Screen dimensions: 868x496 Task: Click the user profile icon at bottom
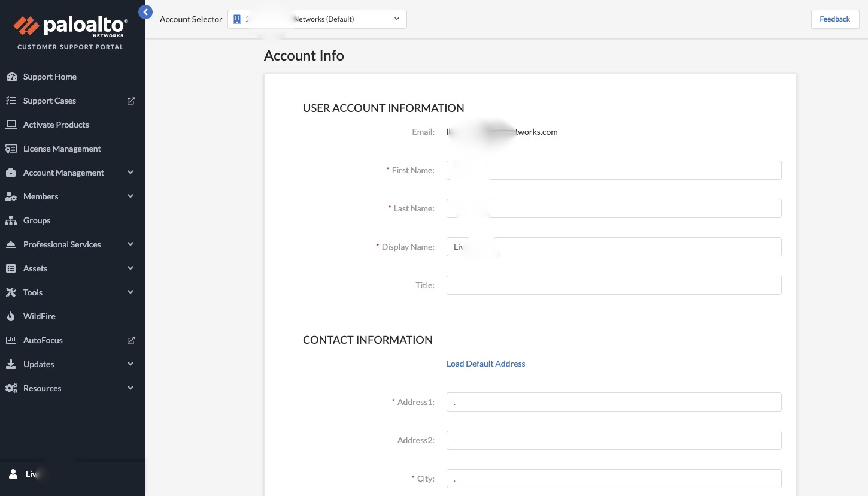[13, 474]
